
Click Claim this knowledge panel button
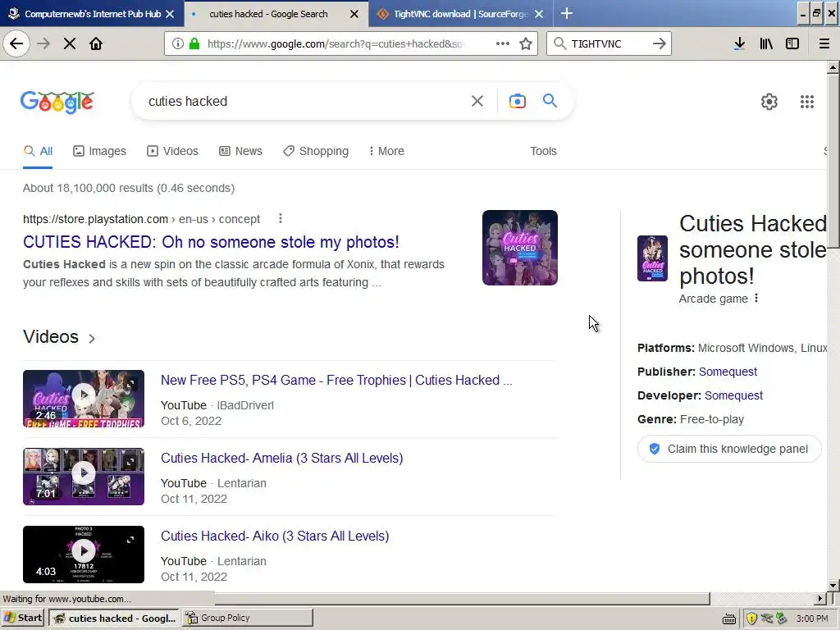pyautogui.click(x=729, y=449)
